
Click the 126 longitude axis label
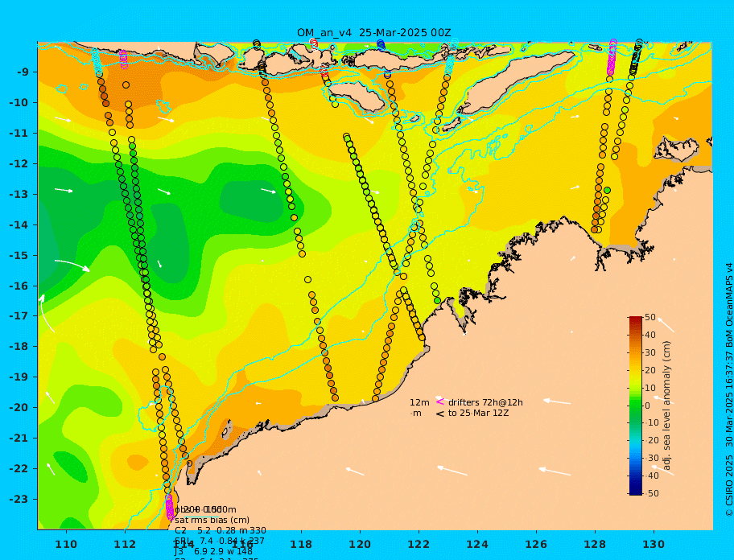click(536, 544)
